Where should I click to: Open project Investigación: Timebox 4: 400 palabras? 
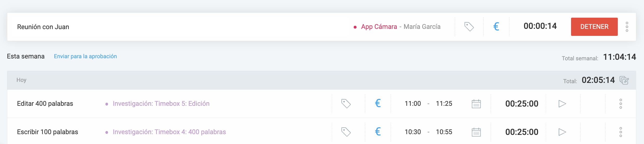point(169,132)
